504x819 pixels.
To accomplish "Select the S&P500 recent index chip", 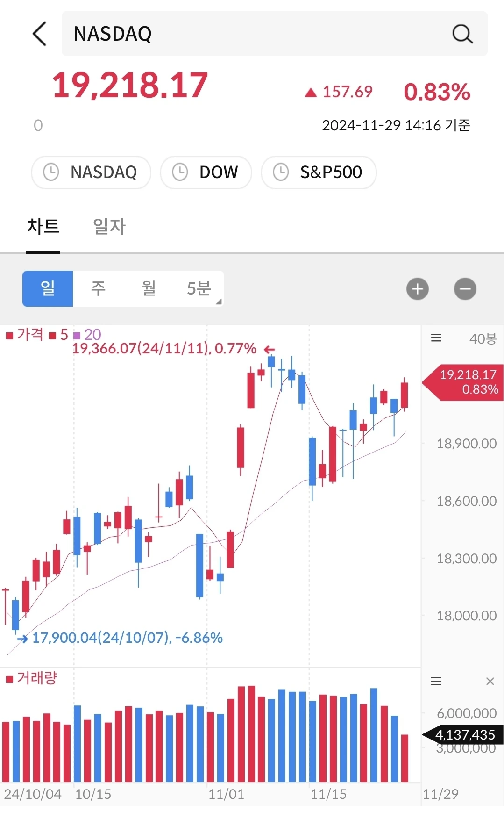I will click(319, 172).
